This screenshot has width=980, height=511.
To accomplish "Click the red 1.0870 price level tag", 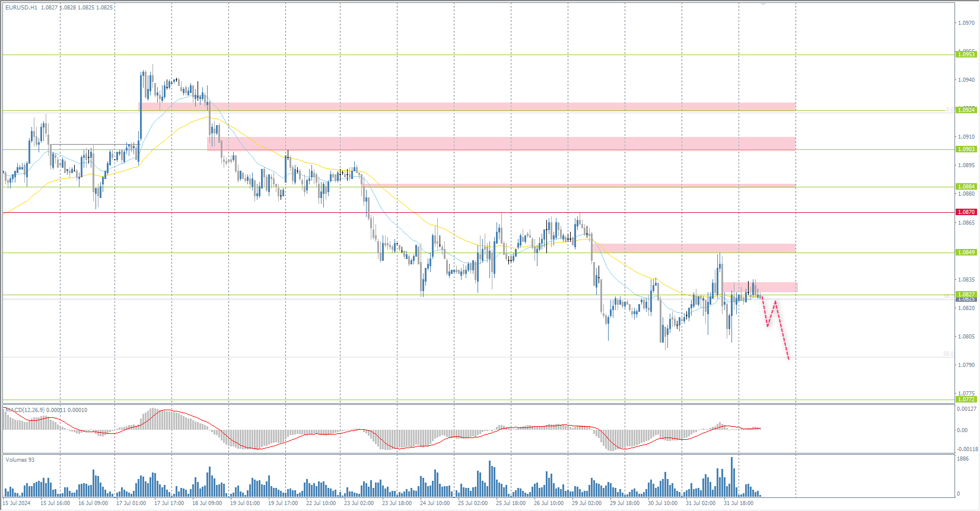I will 966,212.
